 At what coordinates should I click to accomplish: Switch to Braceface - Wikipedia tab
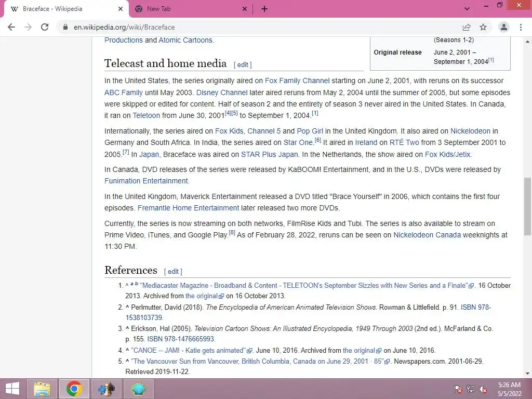[66, 9]
